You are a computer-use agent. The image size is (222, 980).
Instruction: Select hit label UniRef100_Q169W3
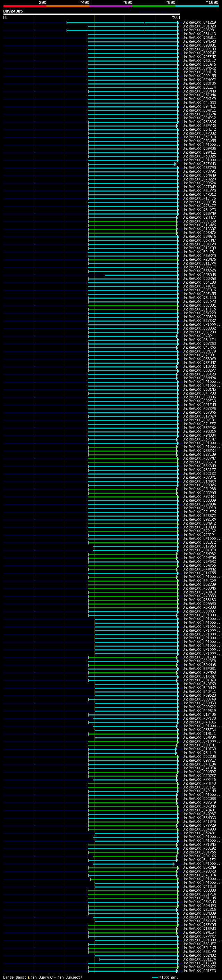[199, 929]
